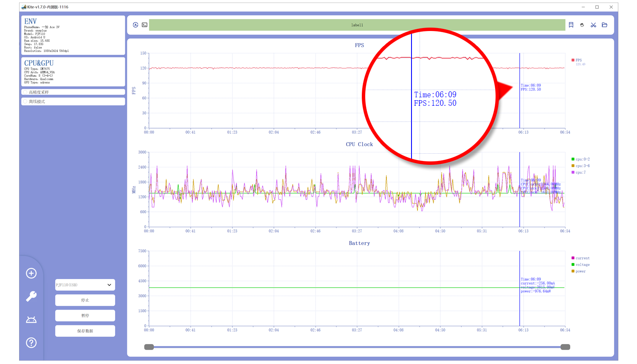
Task: Open the folder icon in the top toolbar
Action: pos(605,25)
